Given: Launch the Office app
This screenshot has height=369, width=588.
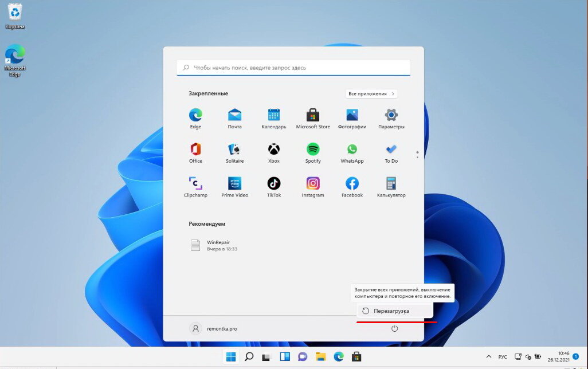Looking at the screenshot, I should 195,152.
